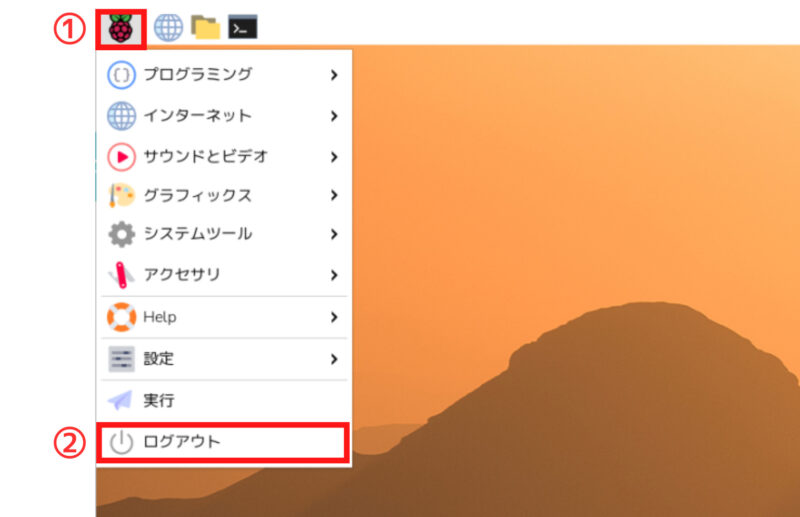Choose 実行 from the menu
800x517 pixels.
click(159, 400)
